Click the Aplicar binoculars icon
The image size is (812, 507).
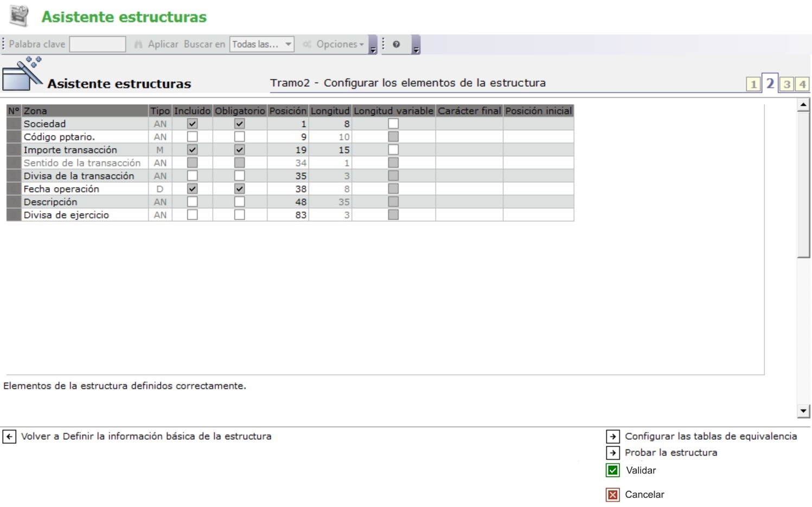(138, 44)
